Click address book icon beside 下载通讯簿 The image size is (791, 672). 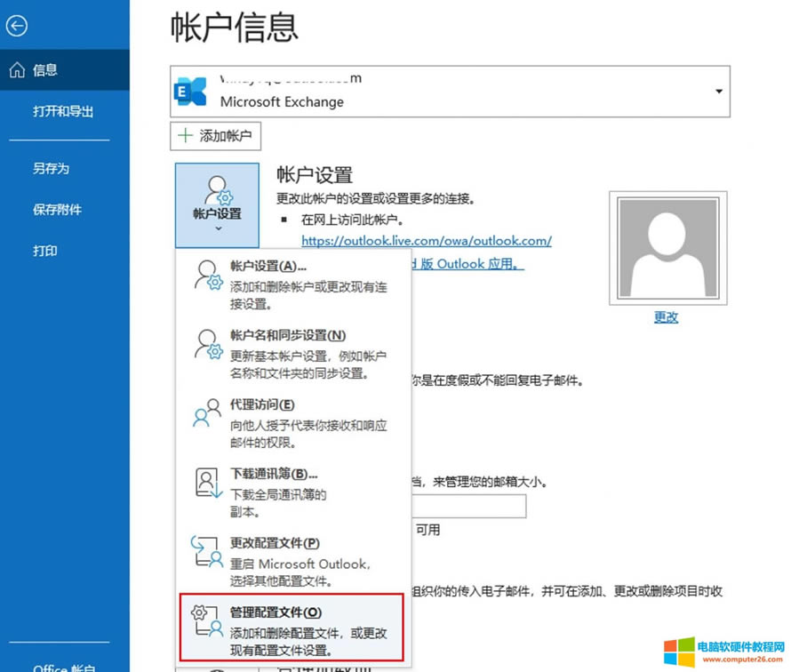click(x=208, y=483)
